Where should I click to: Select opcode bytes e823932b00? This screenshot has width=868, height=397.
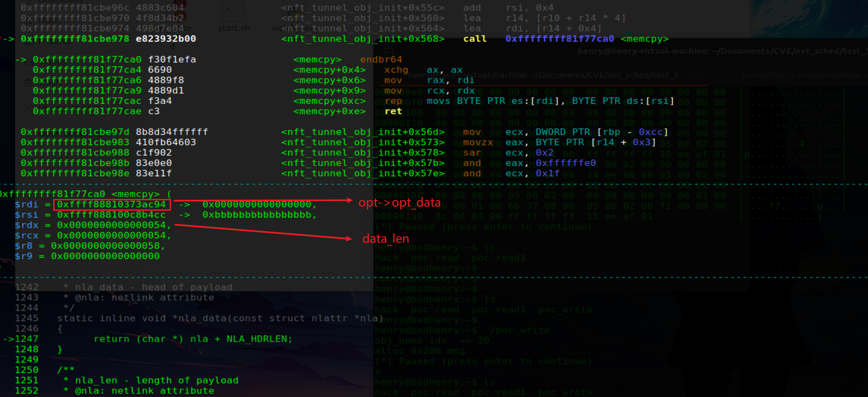coord(166,39)
